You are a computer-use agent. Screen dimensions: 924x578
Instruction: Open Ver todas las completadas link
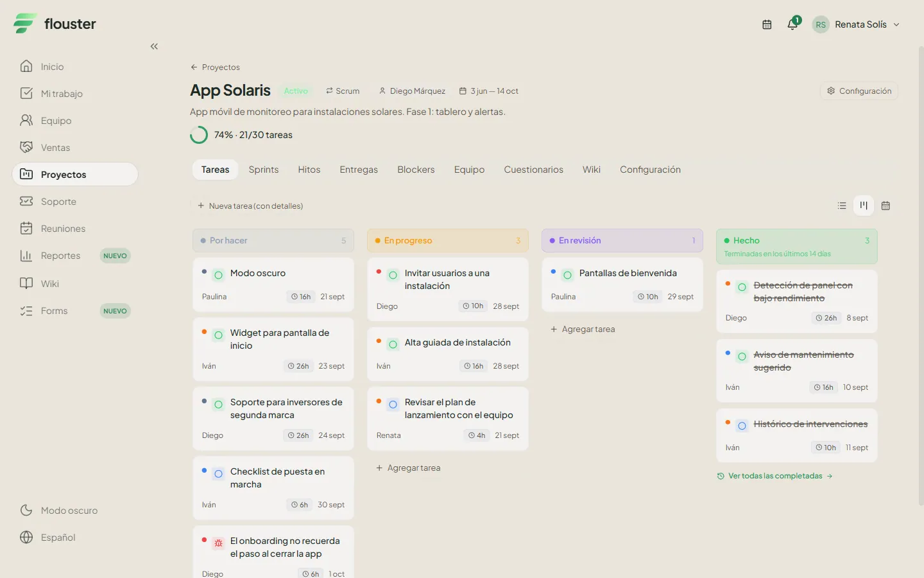[x=775, y=476]
